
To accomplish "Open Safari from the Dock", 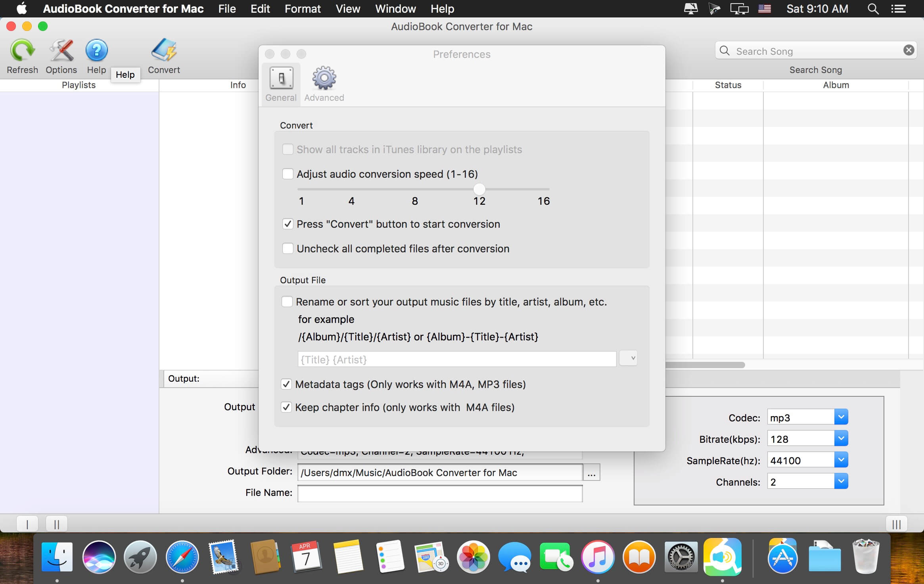I will [182, 557].
